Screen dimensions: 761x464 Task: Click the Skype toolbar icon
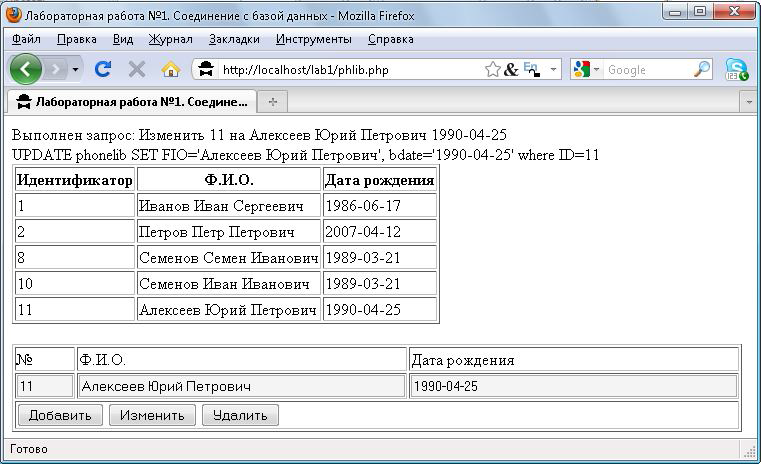point(736,69)
